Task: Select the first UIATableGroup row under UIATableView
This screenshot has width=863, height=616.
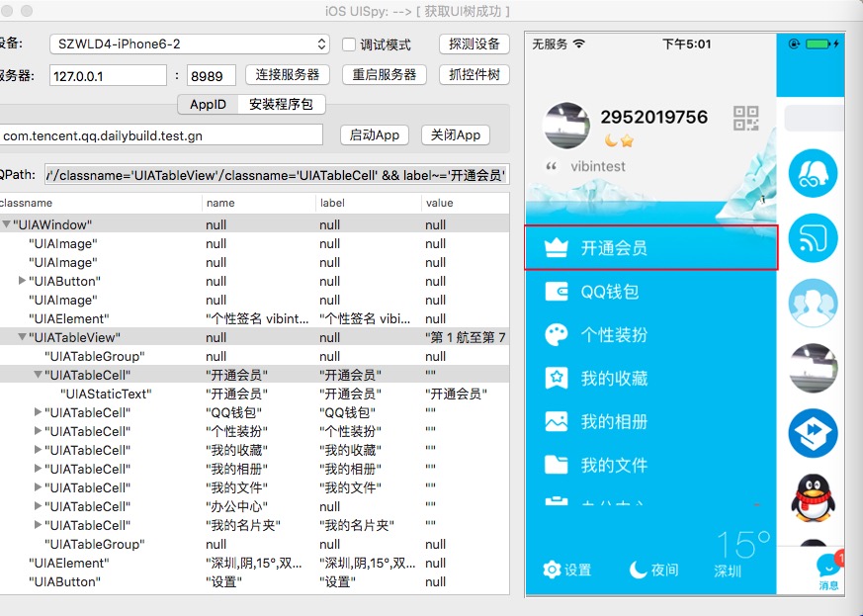Action: tap(254, 356)
